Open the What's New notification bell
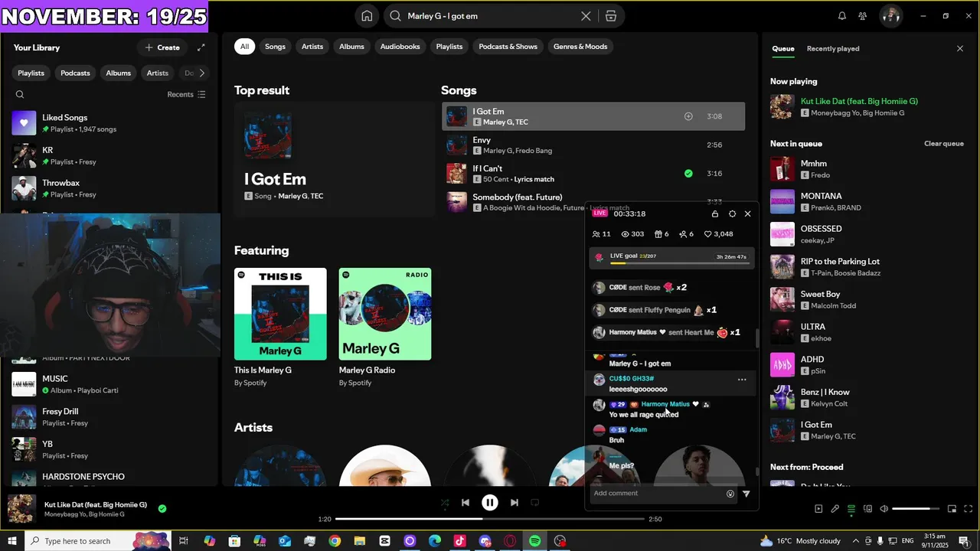Screen dimensions: 980x551 pos(842,16)
